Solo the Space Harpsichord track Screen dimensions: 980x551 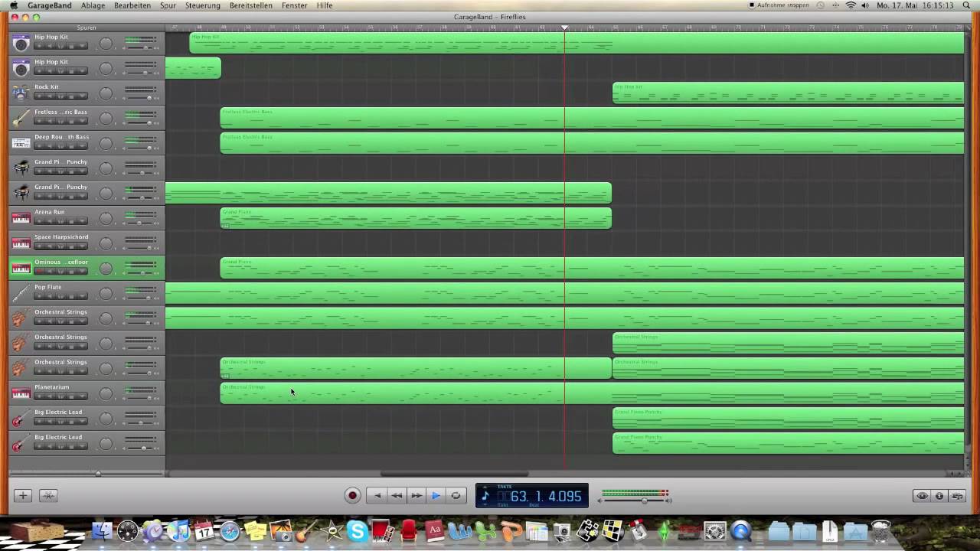pos(60,246)
